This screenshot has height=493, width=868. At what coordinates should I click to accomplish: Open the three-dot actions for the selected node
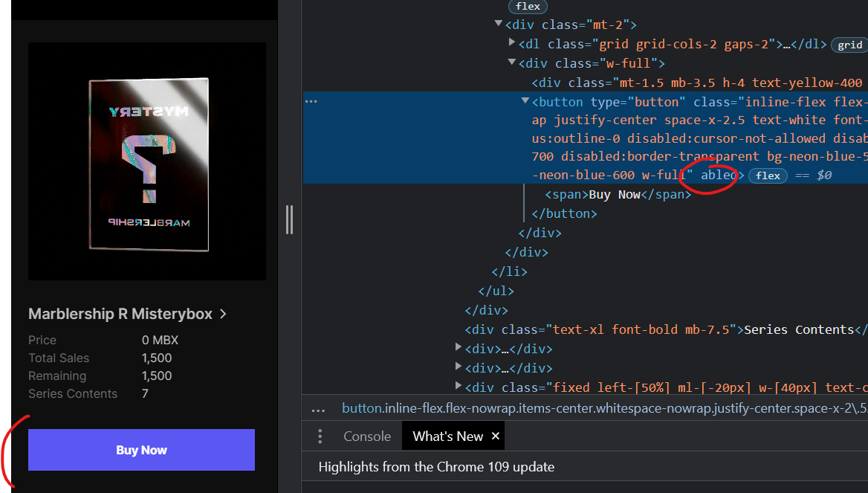[x=311, y=101]
